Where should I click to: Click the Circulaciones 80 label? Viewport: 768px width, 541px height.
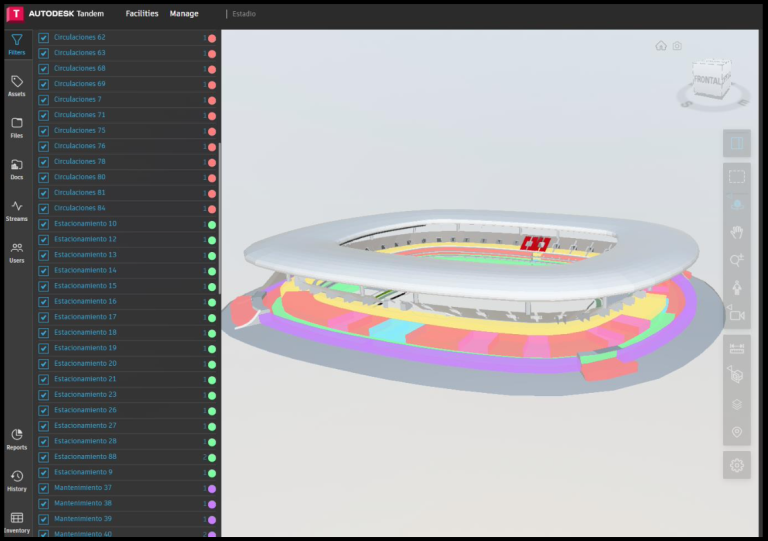tap(79, 177)
